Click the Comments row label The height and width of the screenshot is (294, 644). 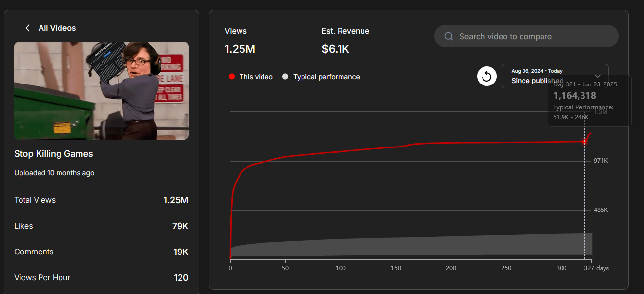pos(34,252)
